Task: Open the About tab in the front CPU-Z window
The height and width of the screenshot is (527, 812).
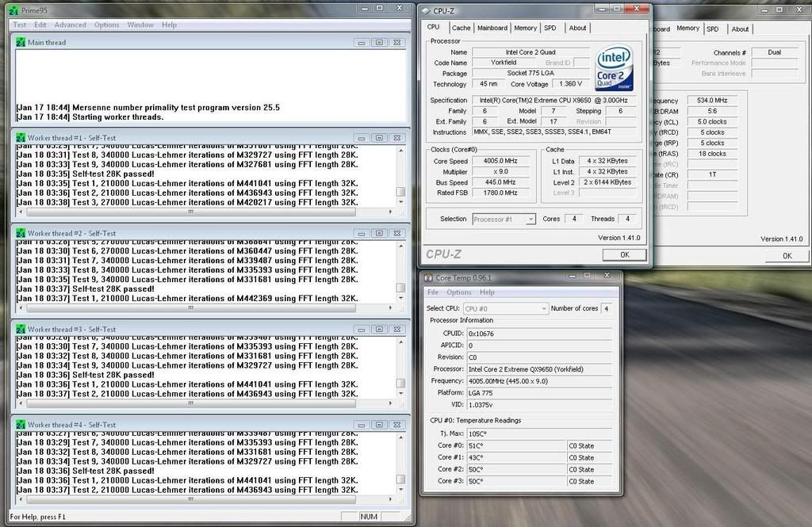Action: point(577,28)
